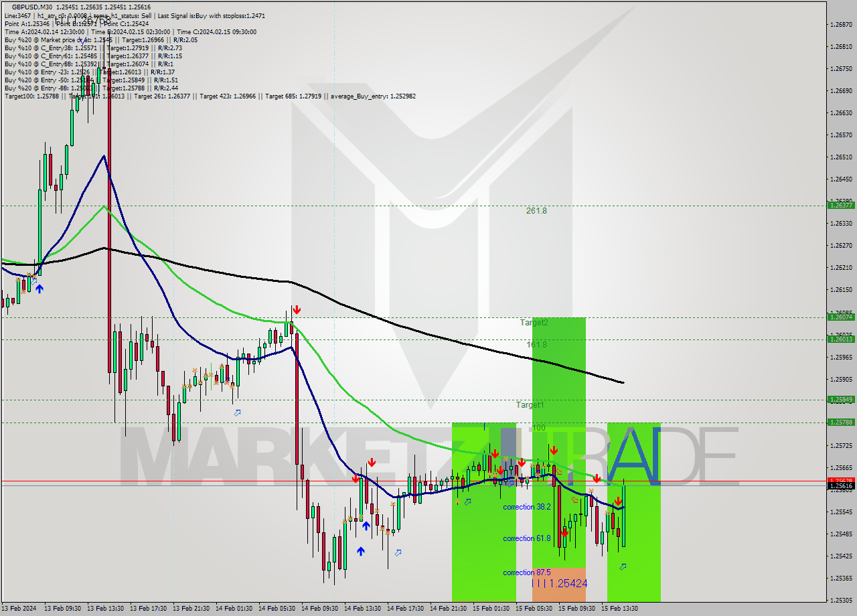Click the red down arrow above the latest candles
The width and height of the screenshot is (857, 616).
[x=618, y=501]
